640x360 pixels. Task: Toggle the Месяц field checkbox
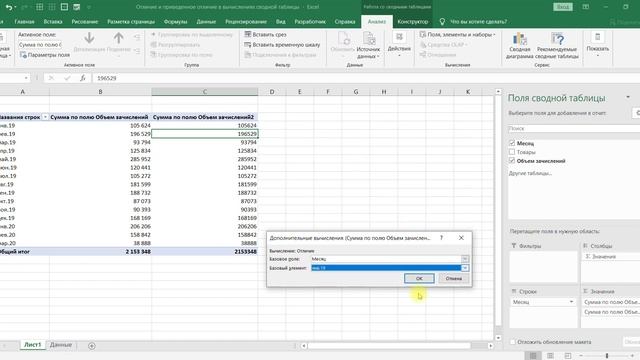click(x=512, y=143)
